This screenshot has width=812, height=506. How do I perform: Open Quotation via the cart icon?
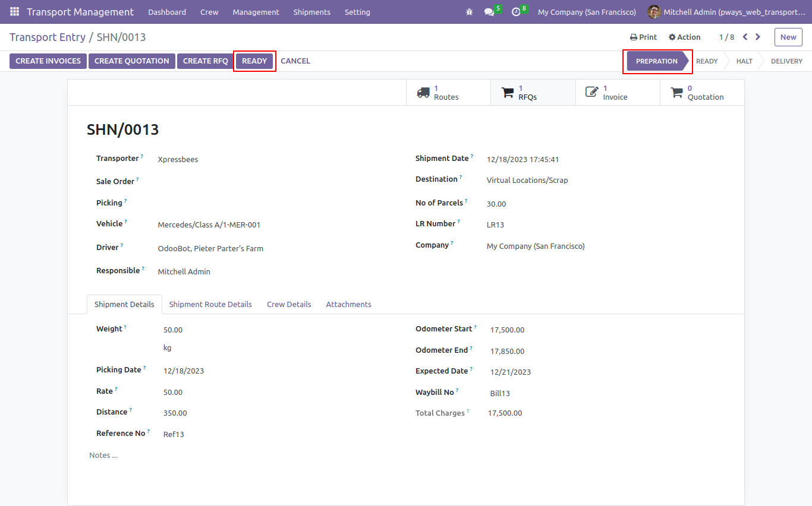pyautogui.click(x=676, y=93)
